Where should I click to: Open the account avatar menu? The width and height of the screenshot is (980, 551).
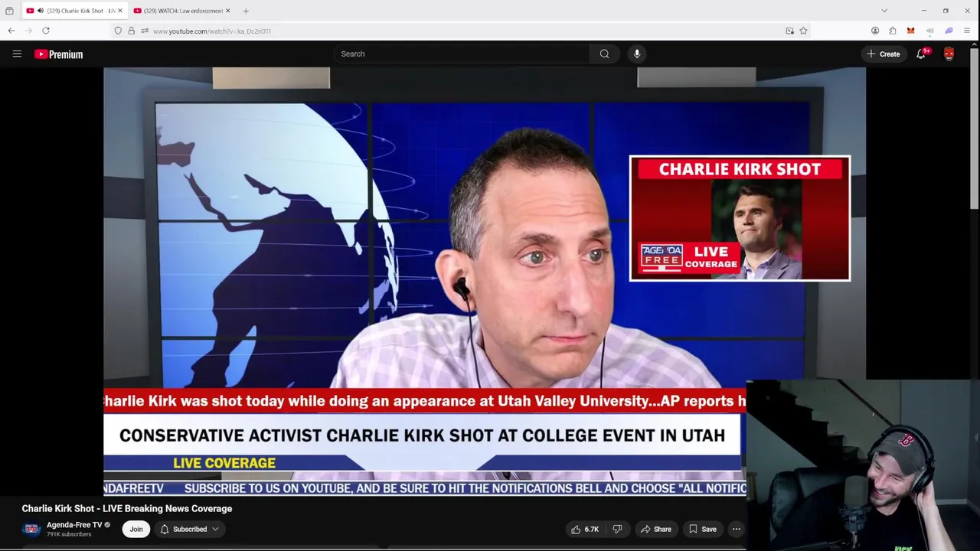(949, 54)
